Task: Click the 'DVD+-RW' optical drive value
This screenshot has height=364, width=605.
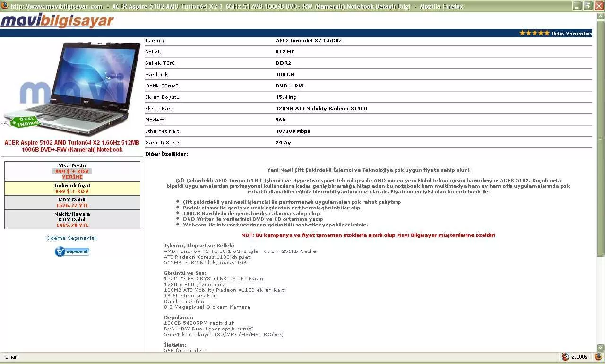Action: tap(289, 86)
